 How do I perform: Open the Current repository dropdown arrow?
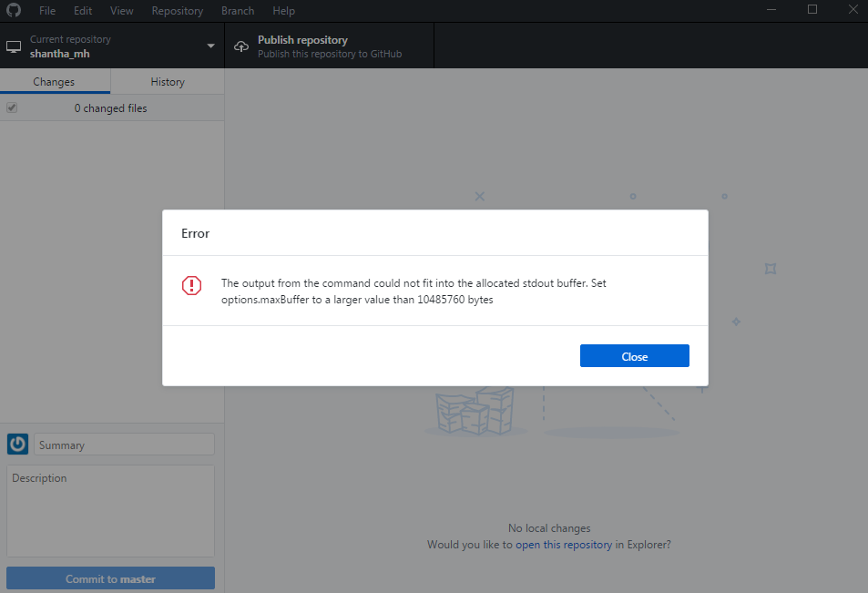[209, 45]
